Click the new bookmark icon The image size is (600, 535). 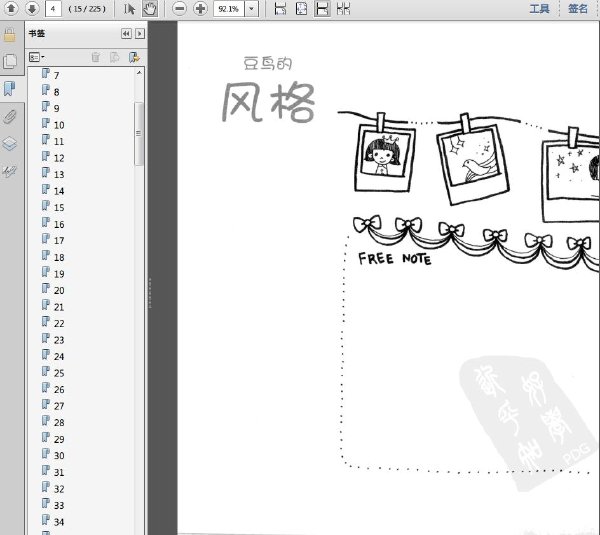pyautogui.click(x=114, y=57)
